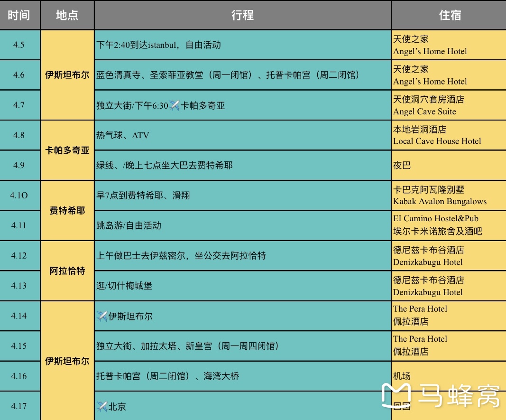
Task: Select the El Camino Hostel&Pub cell
Action: [449, 225]
